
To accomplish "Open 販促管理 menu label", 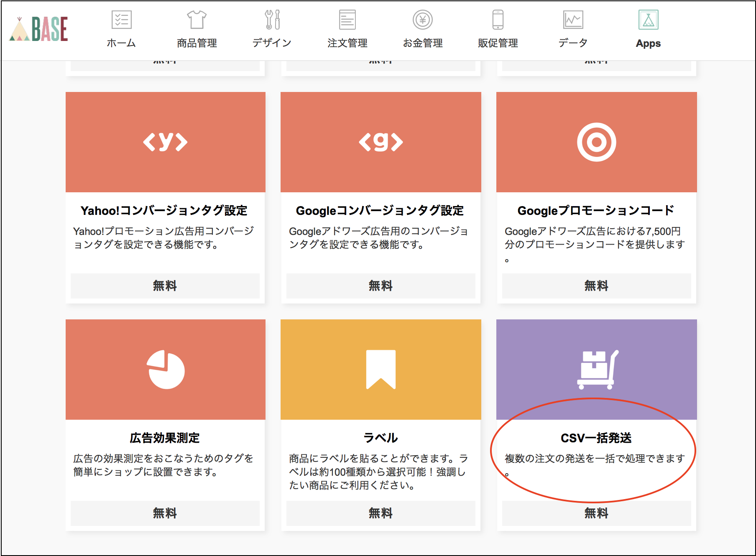I will (498, 43).
